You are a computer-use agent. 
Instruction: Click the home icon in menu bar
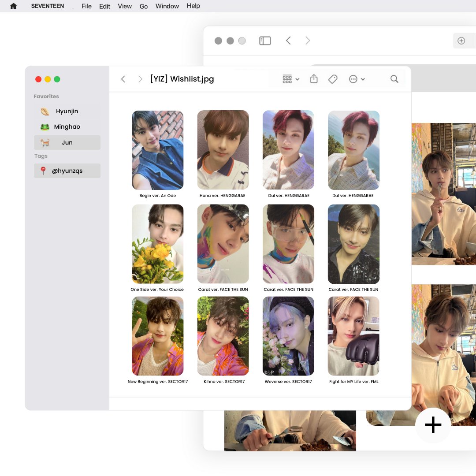13,6
